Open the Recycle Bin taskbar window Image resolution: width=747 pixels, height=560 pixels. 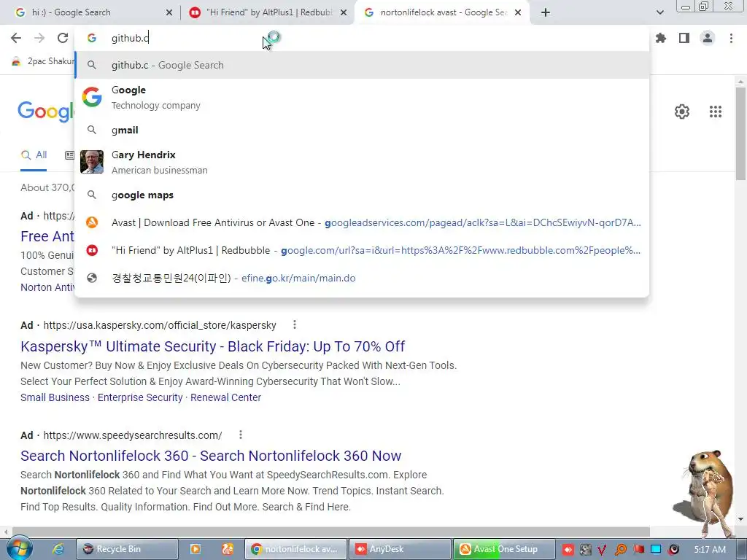click(127, 549)
